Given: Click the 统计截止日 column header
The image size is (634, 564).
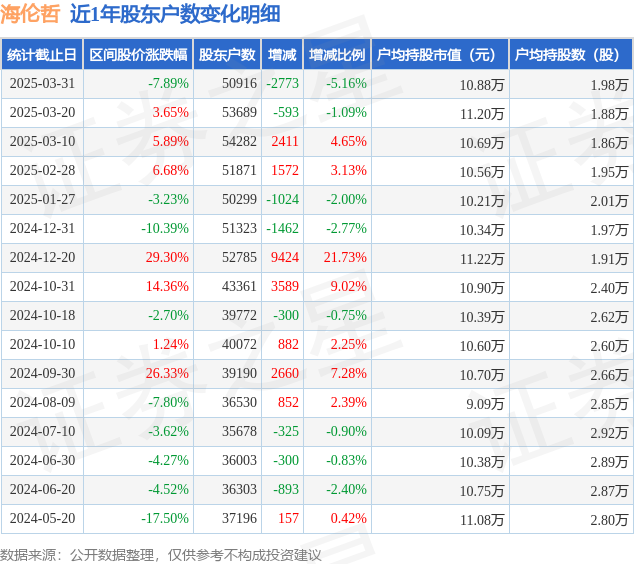Looking at the screenshot, I should pyautogui.click(x=42, y=55).
